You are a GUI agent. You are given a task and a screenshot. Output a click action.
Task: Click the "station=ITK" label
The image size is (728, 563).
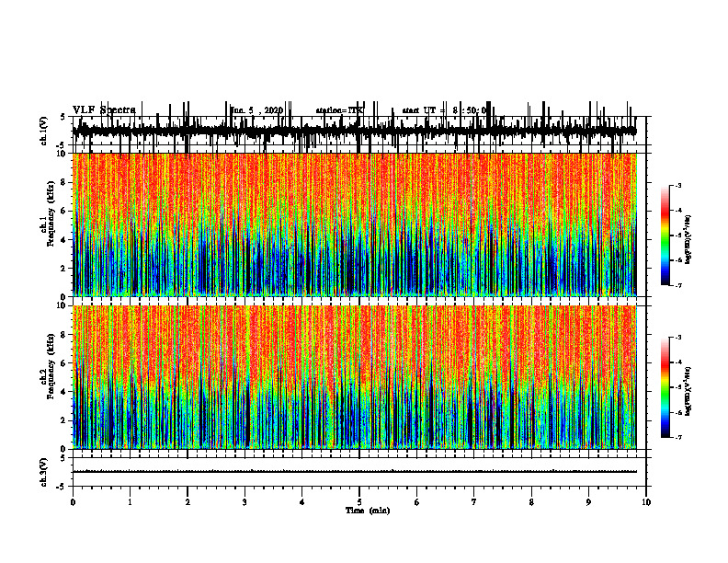(x=340, y=110)
